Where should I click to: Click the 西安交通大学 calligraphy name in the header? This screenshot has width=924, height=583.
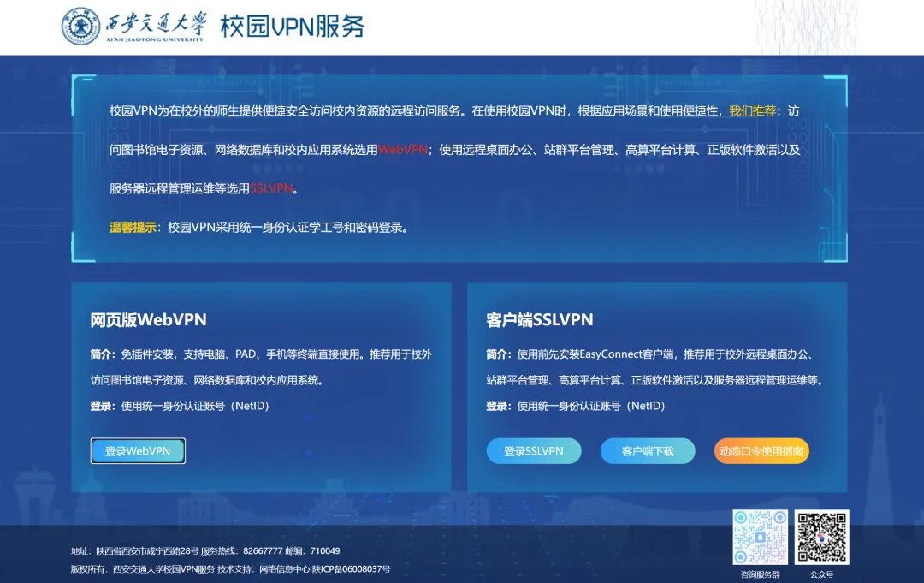point(156,27)
